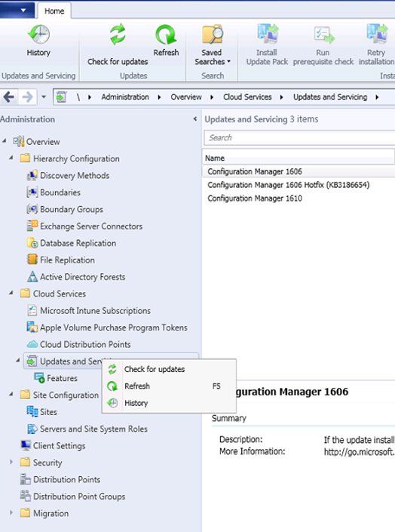This screenshot has width=395, height=532.
Task: Expand the Security node
Action: (11, 462)
